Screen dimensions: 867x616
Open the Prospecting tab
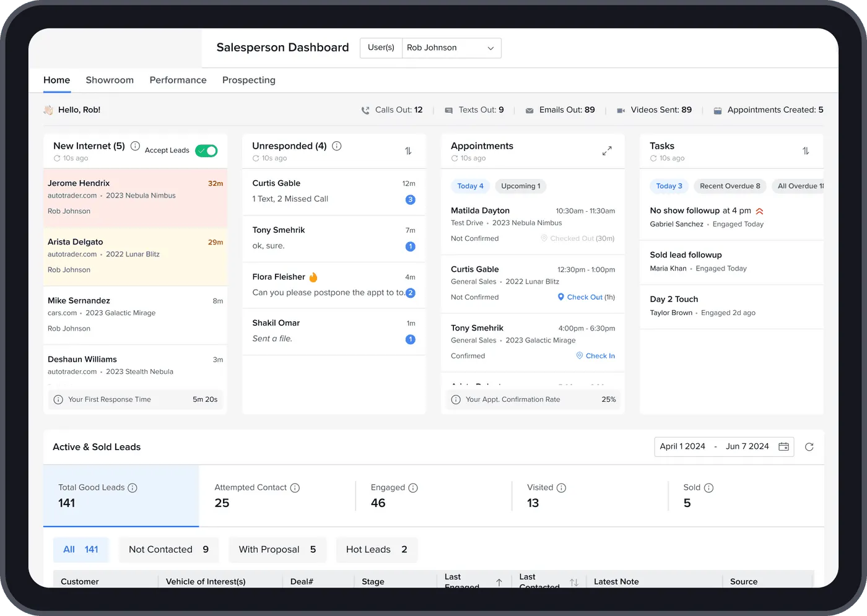click(x=248, y=80)
